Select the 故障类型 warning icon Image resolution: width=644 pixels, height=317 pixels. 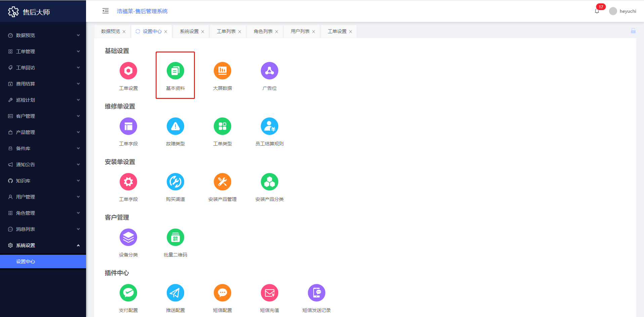tap(175, 126)
